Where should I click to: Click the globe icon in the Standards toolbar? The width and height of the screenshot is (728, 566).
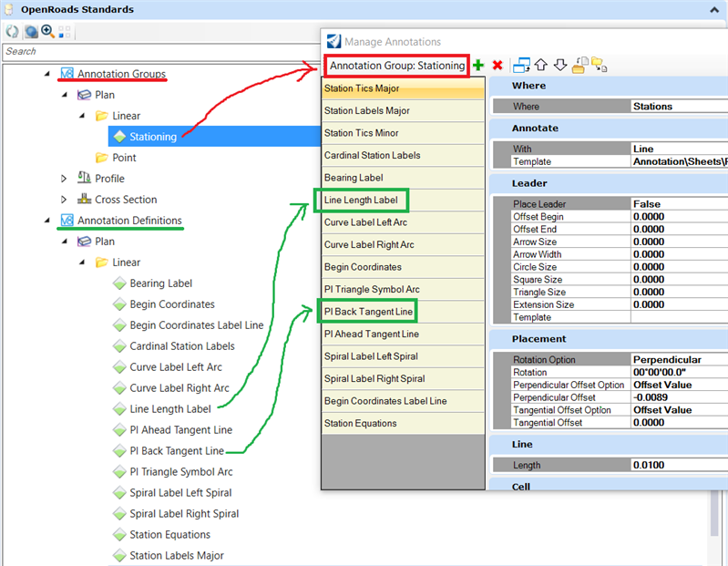click(x=31, y=32)
